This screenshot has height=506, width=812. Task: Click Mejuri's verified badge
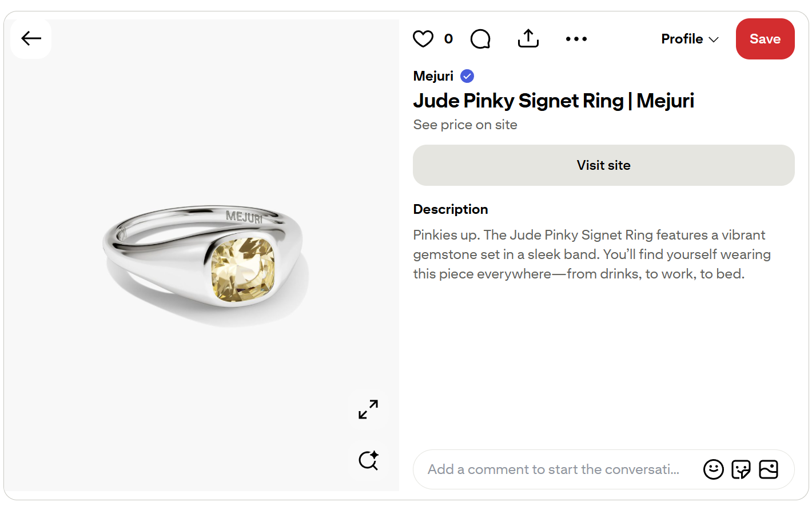coord(467,75)
